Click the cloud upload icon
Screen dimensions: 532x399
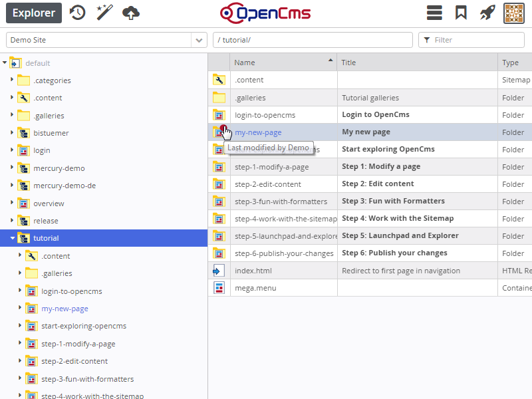click(131, 13)
